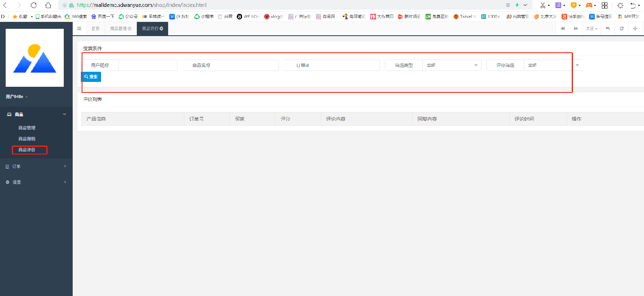Image resolution: width=644 pixels, height=296 pixels.
Task: Open the 鸟哥笔记 bookmark
Action: tap(354, 17)
